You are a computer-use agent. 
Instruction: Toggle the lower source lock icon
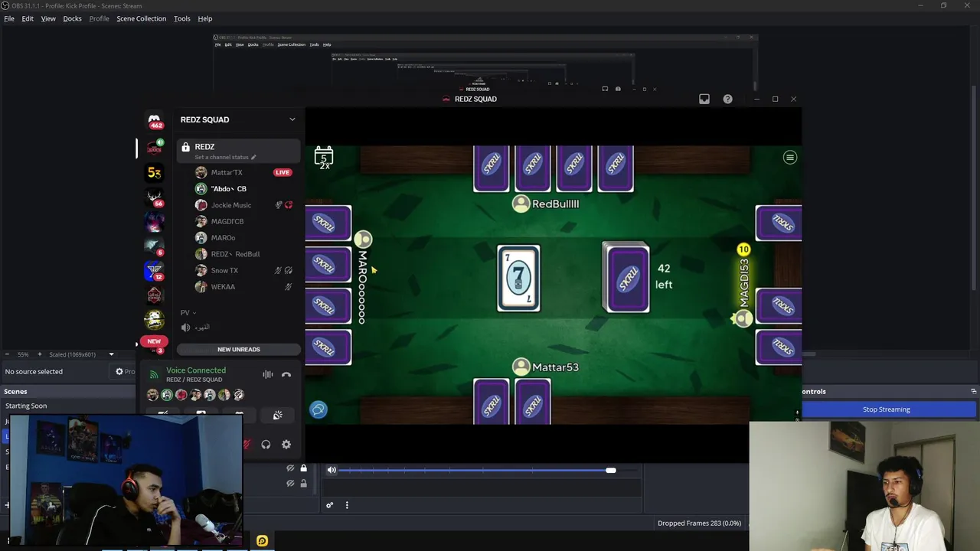coord(303,484)
